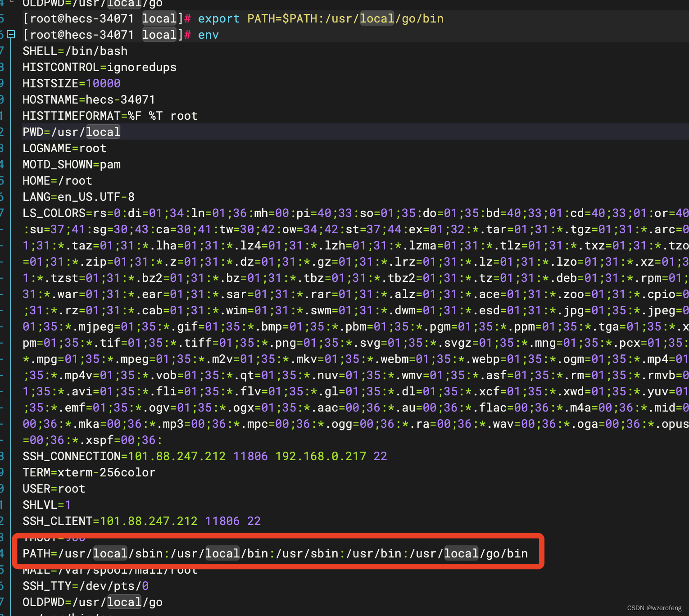Viewport: 689px width, 616px height.
Task: Collapse the fold marker beside the env command
Action: (11, 35)
